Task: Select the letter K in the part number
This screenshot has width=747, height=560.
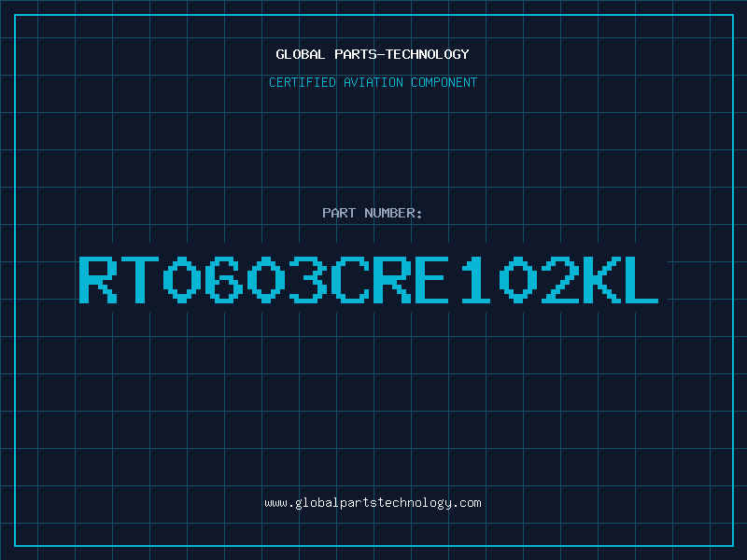Action: 597,279
